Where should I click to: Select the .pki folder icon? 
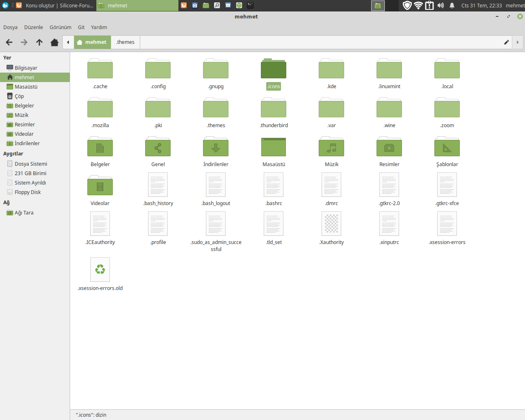click(158, 107)
